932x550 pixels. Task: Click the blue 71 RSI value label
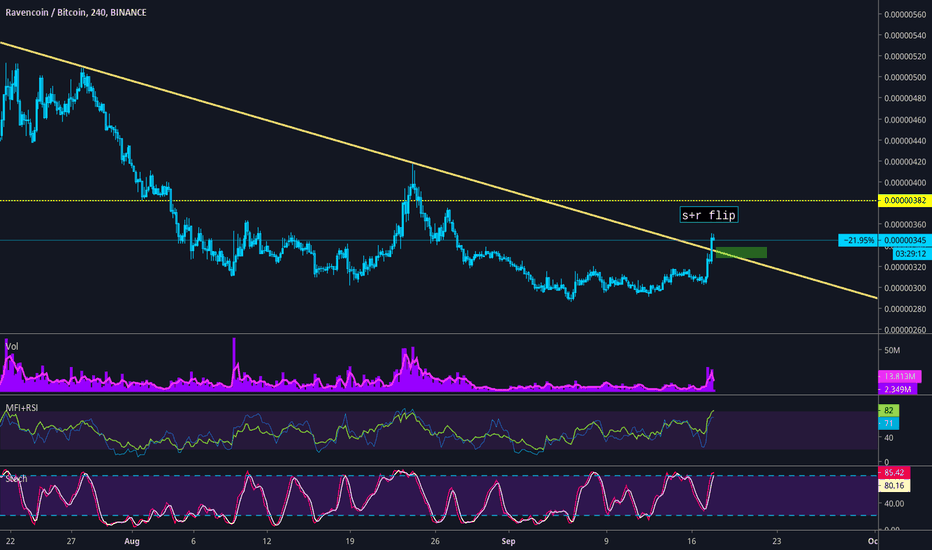click(x=889, y=423)
